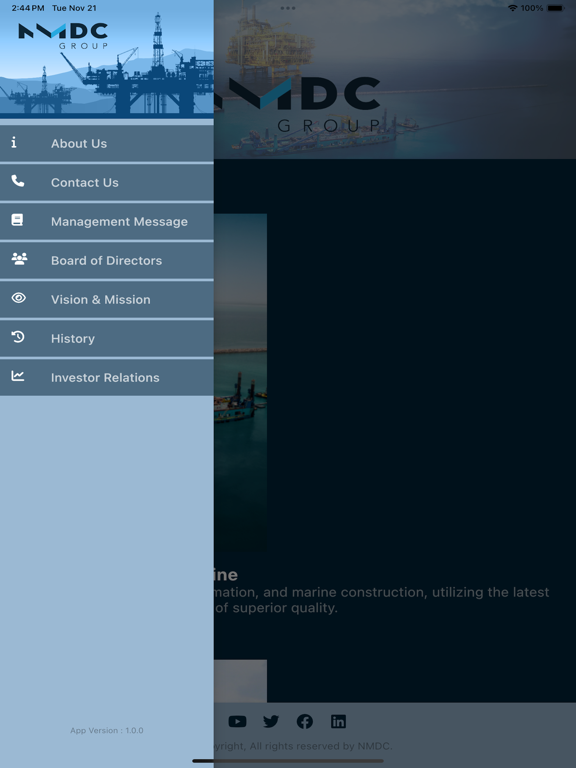576x768 pixels.
Task: Tap the 'marine construction' description text
Action: [383, 592]
